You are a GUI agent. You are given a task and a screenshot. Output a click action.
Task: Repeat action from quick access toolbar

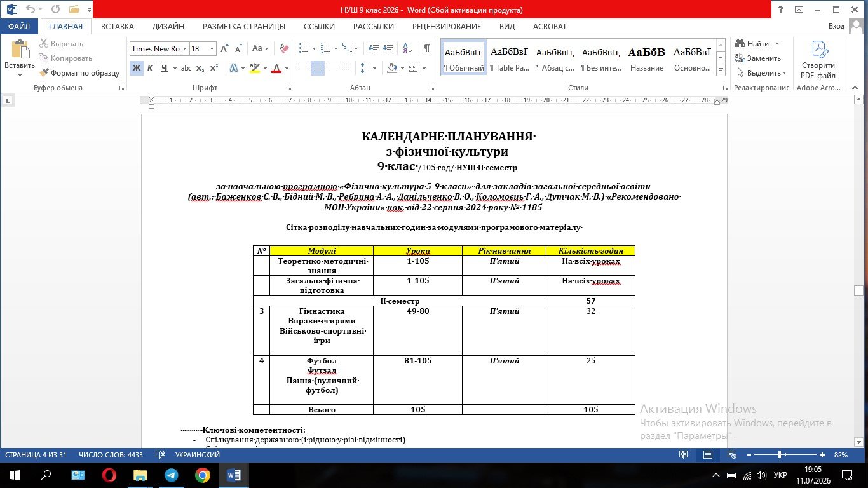[55, 10]
